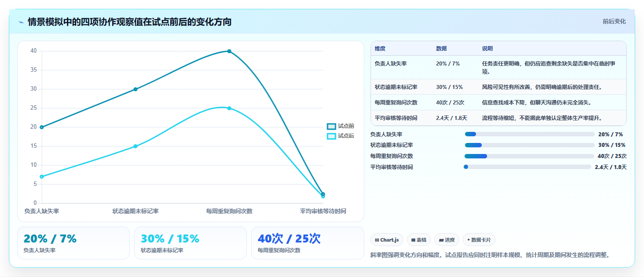Screen dimensions: 644x277
Task: Click table value 20% / 7%
Action: click(448, 64)
